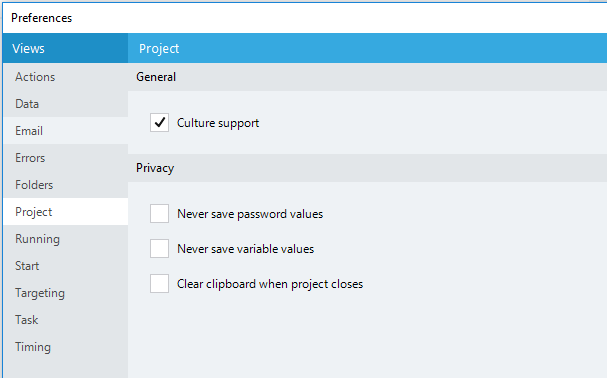Viewport: 607px width, 378px height.
Task: Open the Targeting preferences view
Action: coord(65,293)
